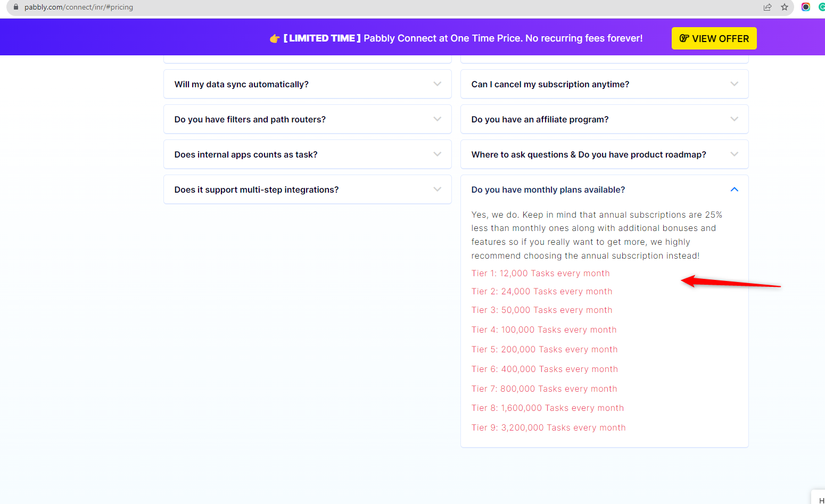Select Tier 5: 200,000 Tasks link

pos(544,349)
